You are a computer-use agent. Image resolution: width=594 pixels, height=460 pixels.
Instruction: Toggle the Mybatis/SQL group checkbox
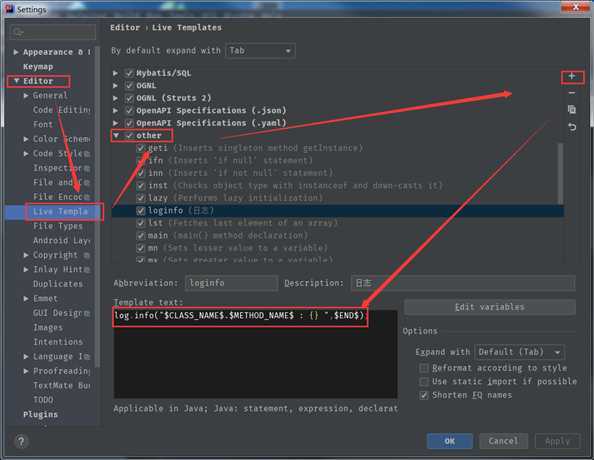click(x=129, y=73)
